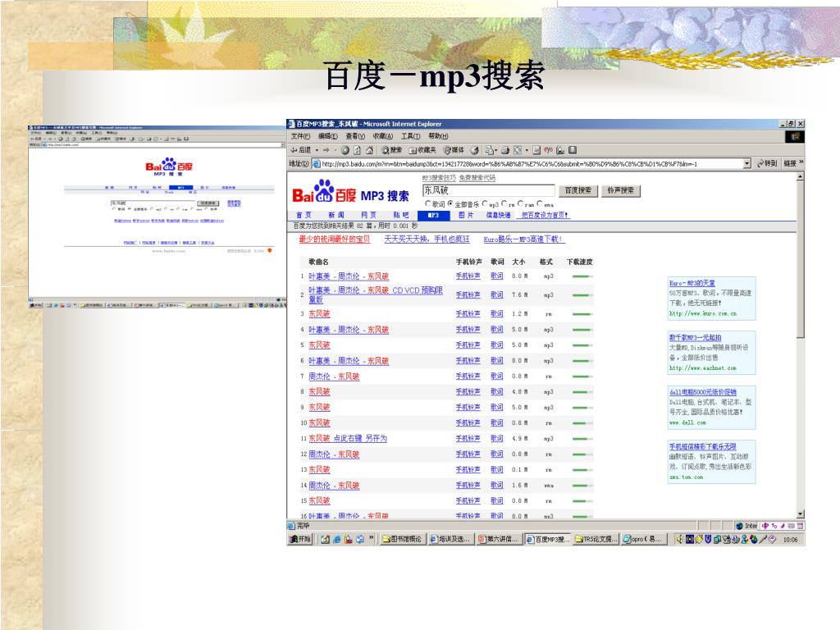This screenshot has width=840, height=630.
Task: Click the IE Mail toolbar icon
Action: pos(491,150)
